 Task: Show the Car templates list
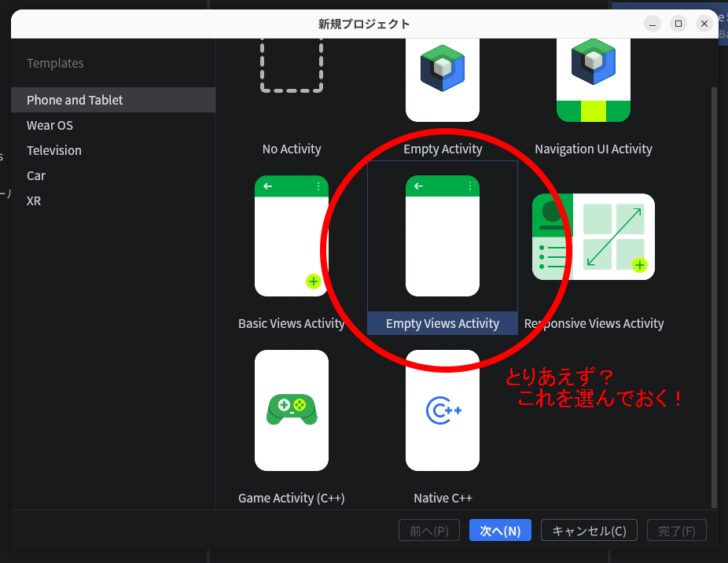click(36, 175)
